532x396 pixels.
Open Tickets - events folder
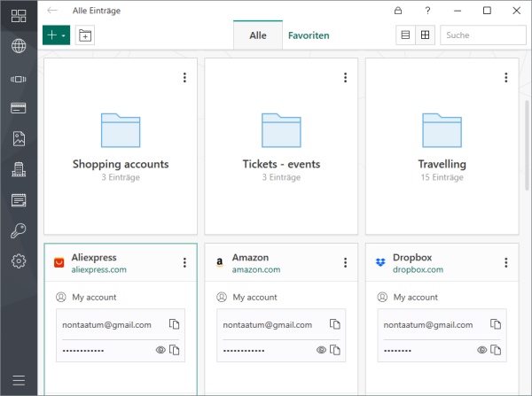tap(281, 146)
